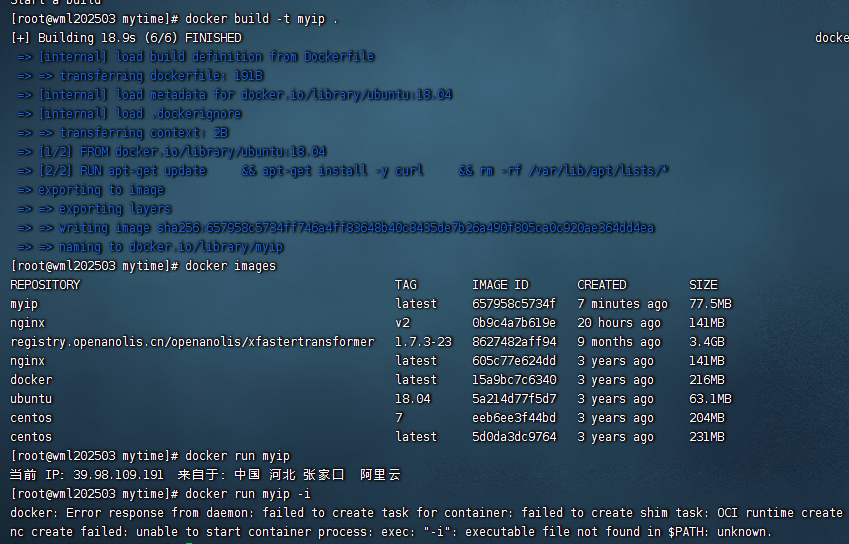The width and height of the screenshot is (849, 544).
Task: Click 'ubuntu' in the repository column
Action: (31, 399)
